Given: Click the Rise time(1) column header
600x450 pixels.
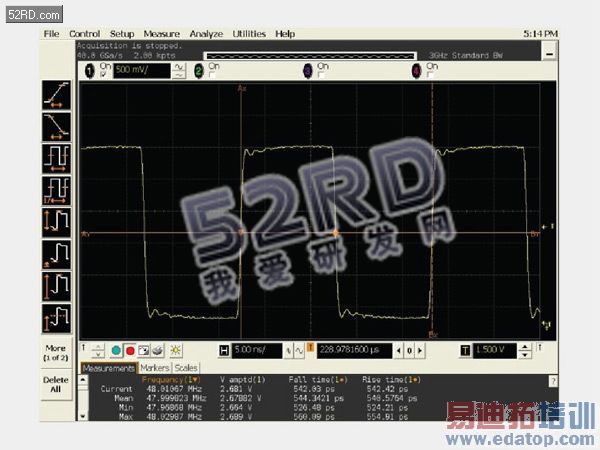Looking at the screenshot, I should click(391, 380).
